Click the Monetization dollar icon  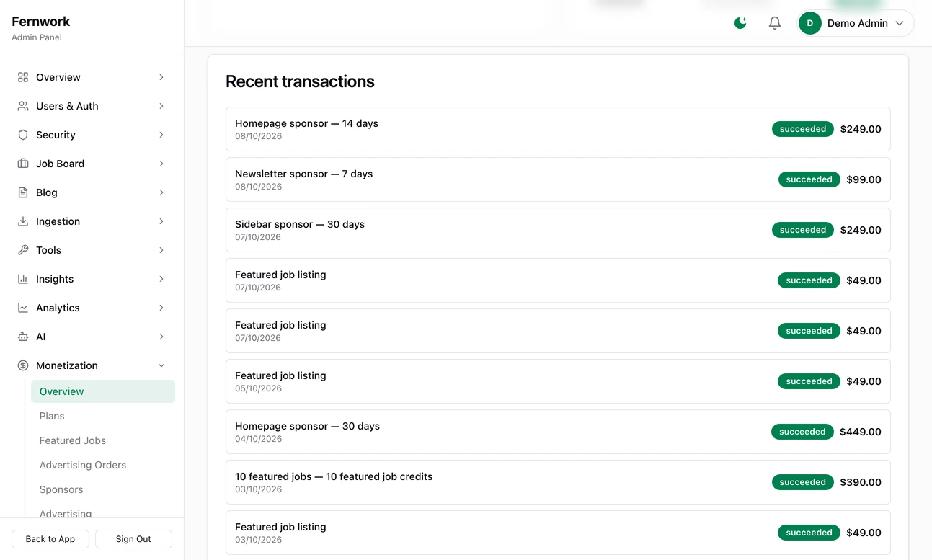tap(23, 365)
